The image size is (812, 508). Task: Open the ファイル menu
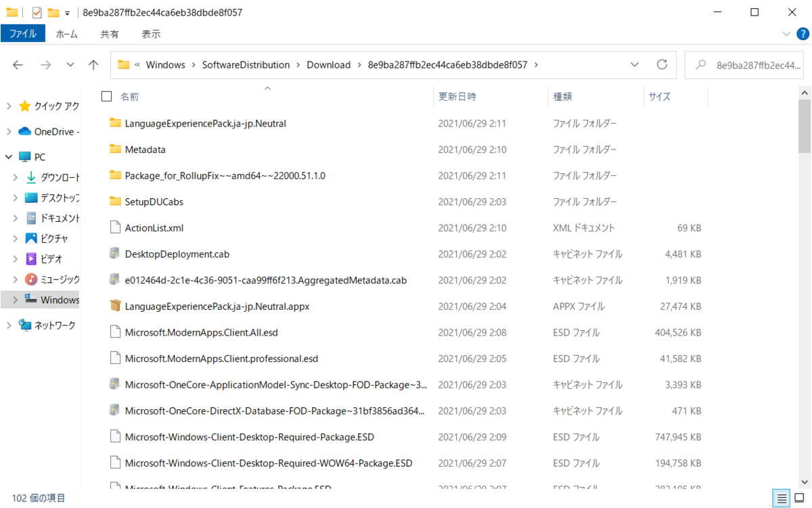pyautogui.click(x=23, y=33)
